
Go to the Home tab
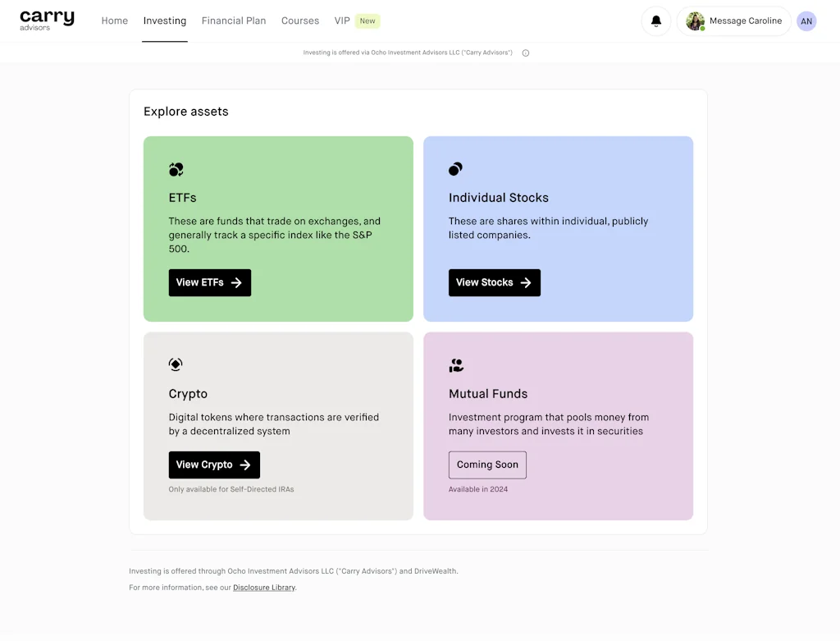click(x=115, y=21)
